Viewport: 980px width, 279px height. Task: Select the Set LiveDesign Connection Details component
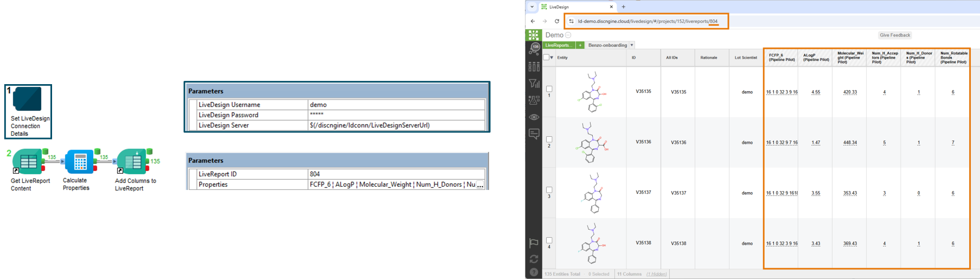point(27,99)
